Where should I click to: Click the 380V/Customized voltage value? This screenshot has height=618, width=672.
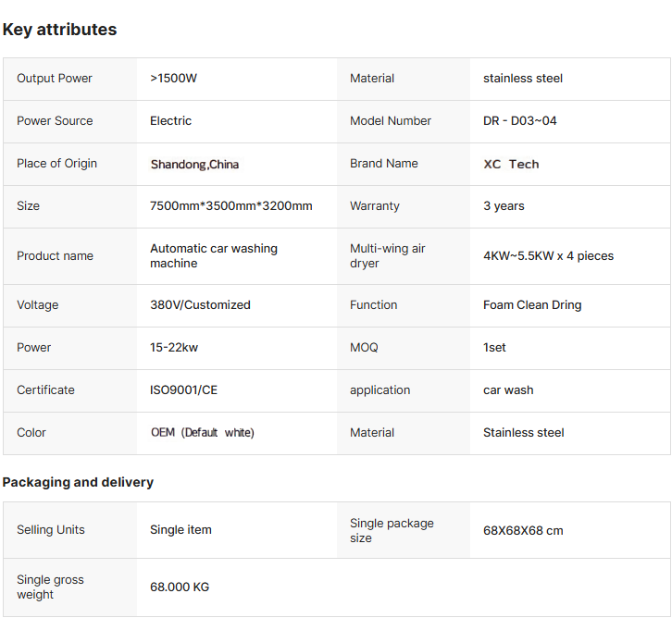[200, 305]
